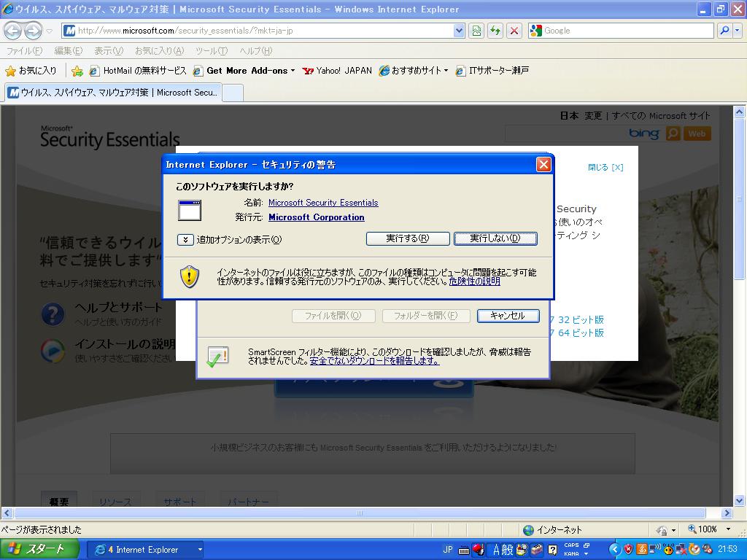The width and height of the screenshot is (747, 560).
Task: Click the インターネット zone globe icon
Action: [x=528, y=529]
